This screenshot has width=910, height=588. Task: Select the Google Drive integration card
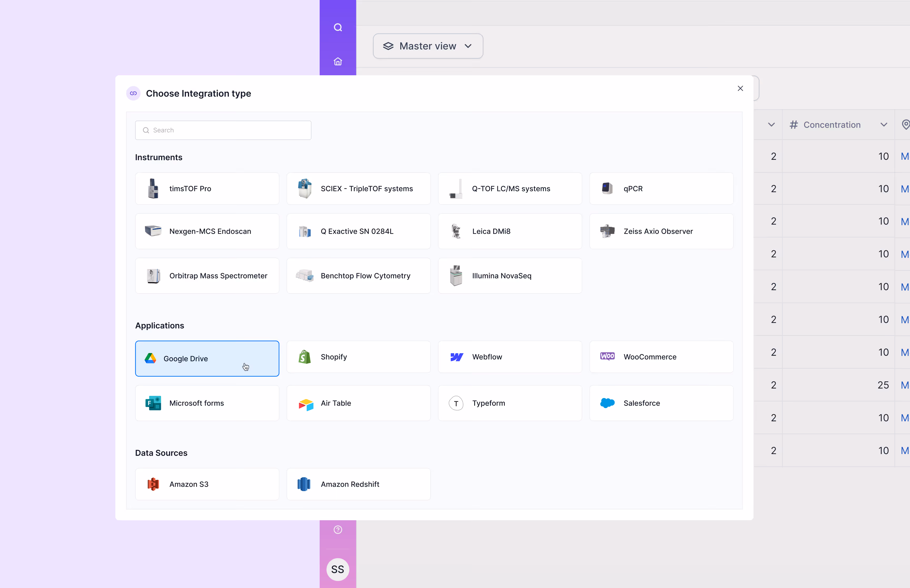click(x=207, y=358)
